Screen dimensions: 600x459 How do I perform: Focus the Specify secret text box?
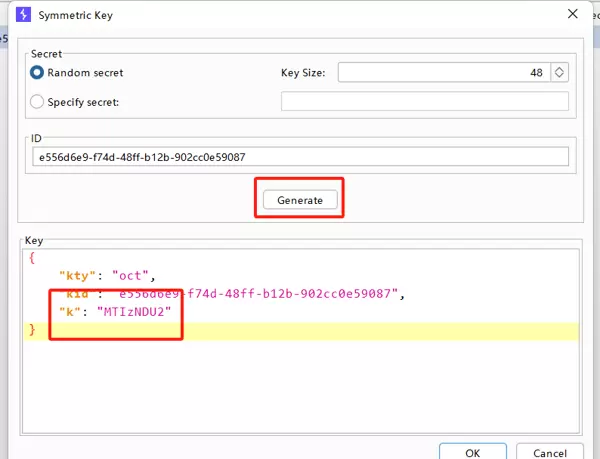(424, 102)
